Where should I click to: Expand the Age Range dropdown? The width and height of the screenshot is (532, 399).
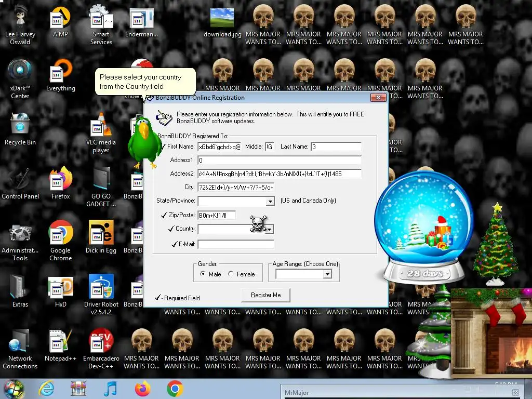click(327, 274)
